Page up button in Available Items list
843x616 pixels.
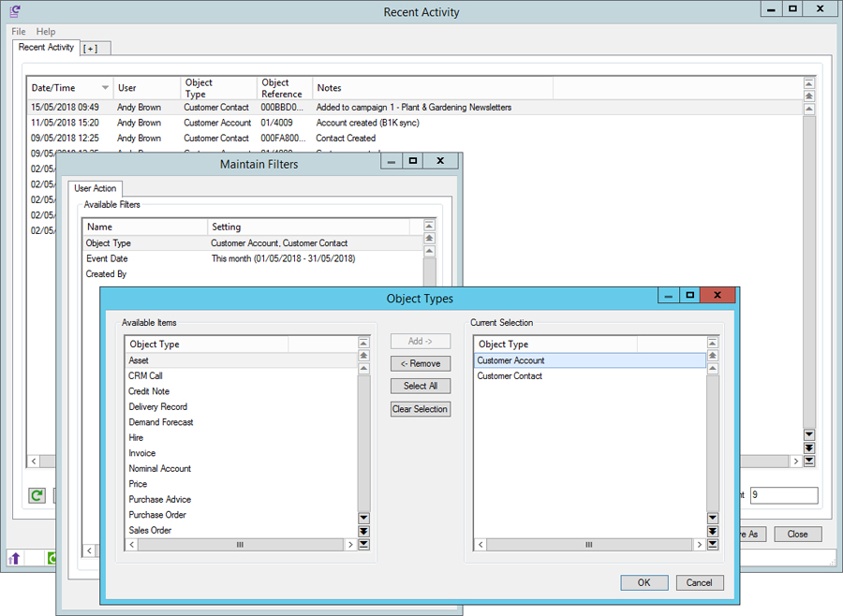[364, 356]
